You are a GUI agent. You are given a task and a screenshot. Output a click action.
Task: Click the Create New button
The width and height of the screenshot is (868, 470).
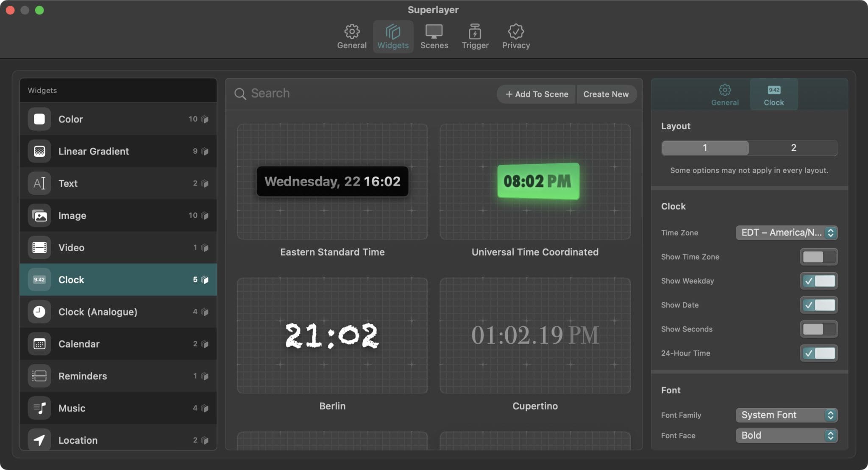point(606,94)
